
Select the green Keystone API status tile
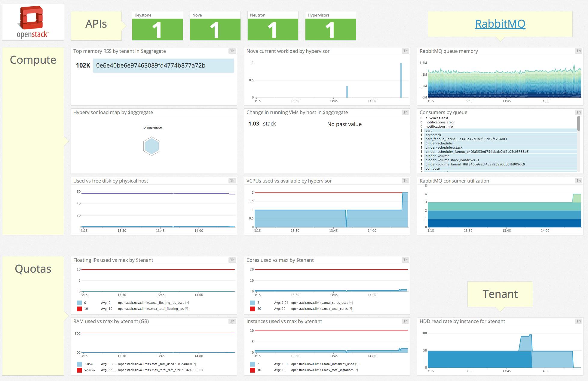(157, 29)
